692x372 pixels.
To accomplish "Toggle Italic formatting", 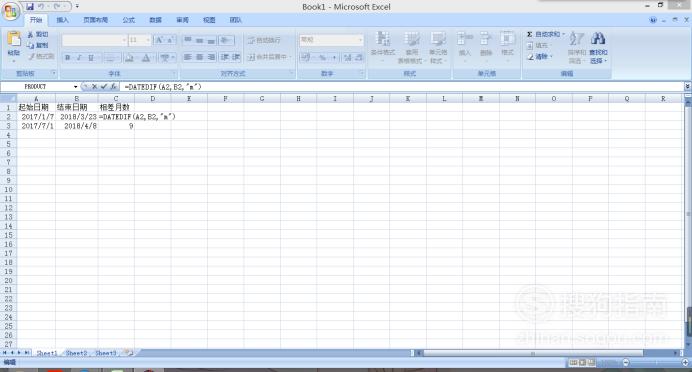I will (79, 57).
